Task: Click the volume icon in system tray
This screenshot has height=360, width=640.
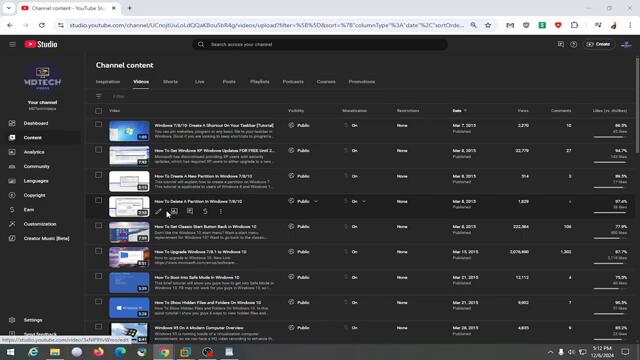Action: pos(571,352)
